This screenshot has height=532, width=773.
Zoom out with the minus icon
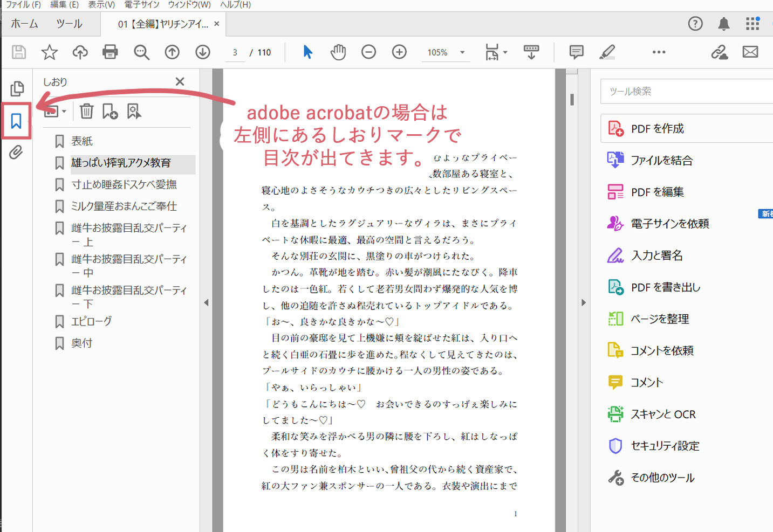pyautogui.click(x=368, y=52)
